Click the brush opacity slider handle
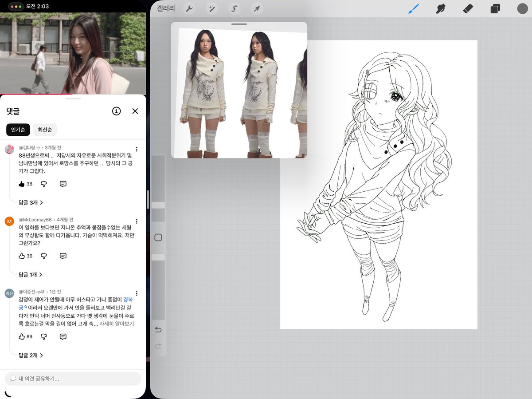 (x=158, y=257)
